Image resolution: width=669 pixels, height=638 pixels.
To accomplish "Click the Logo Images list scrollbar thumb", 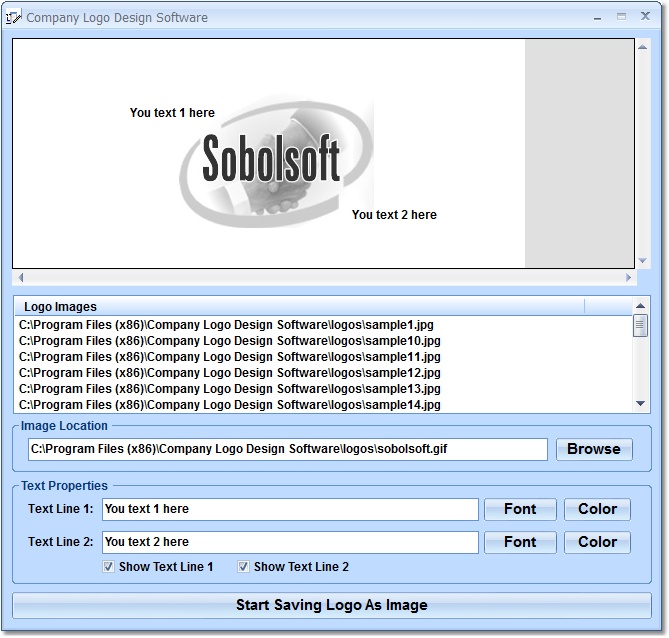I will click(640, 326).
